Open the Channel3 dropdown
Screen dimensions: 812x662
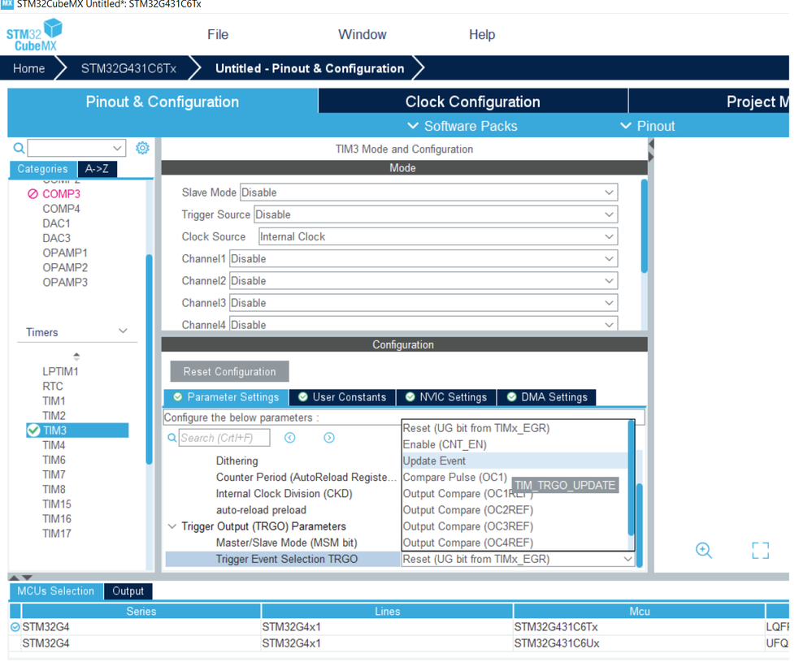click(423, 303)
